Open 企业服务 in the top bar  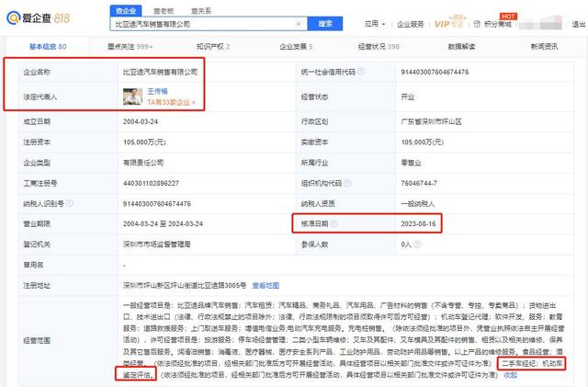[x=411, y=24]
